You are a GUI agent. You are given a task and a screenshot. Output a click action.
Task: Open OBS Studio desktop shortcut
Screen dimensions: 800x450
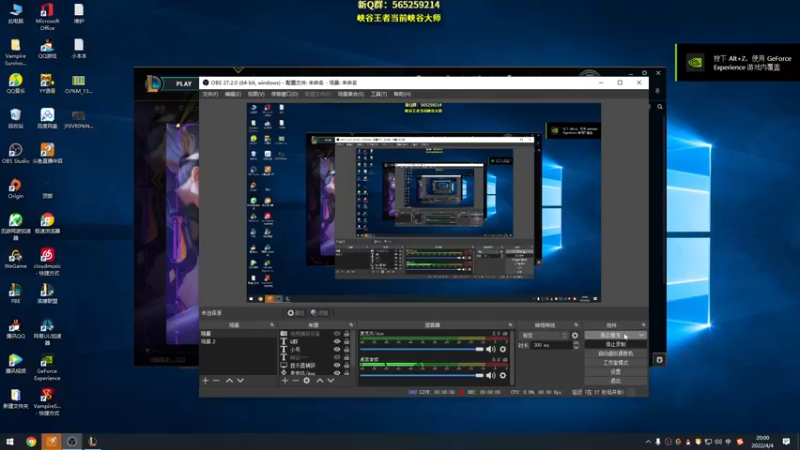(x=15, y=153)
